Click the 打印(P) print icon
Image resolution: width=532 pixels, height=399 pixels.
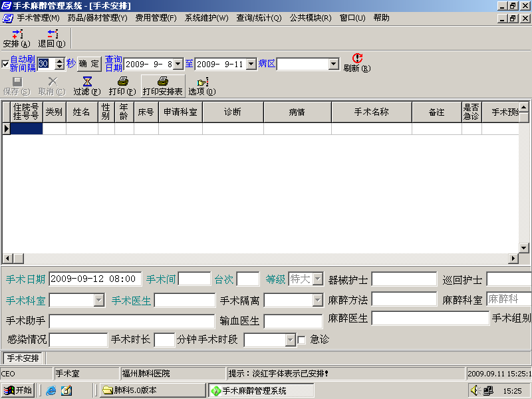[x=122, y=86]
